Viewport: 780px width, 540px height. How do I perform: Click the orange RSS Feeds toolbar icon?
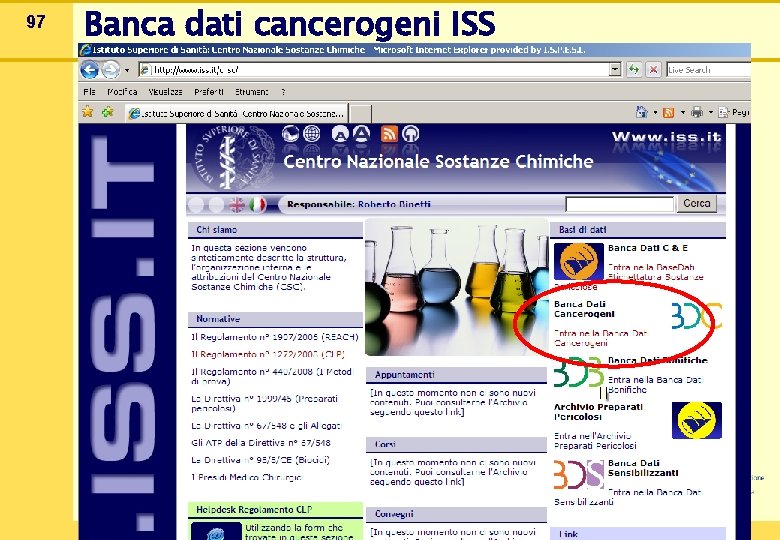click(x=669, y=113)
